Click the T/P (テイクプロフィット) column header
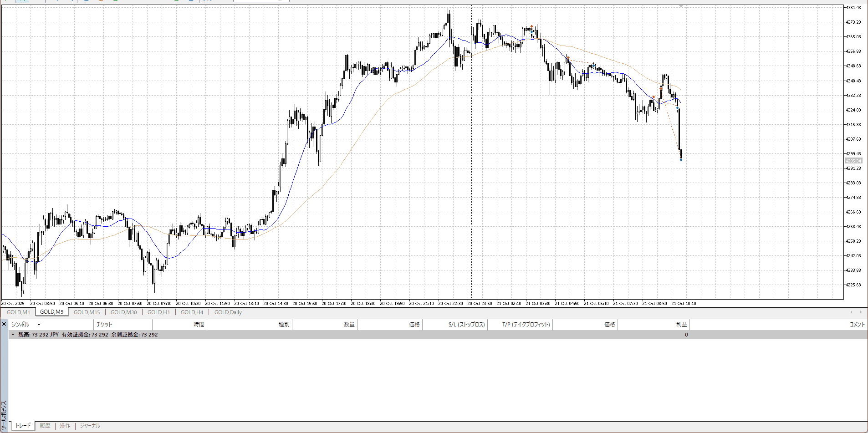This screenshot has height=433, width=868. [526, 325]
